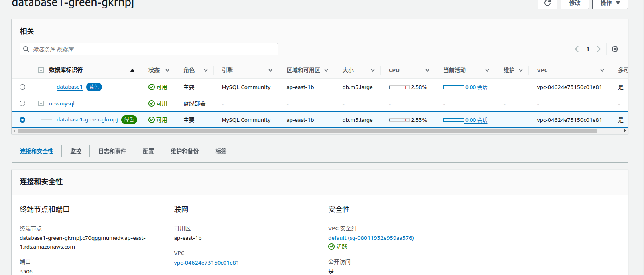
Task: Switch to 日志和事件 tab
Action: pyautogui.click(x=112, y=151)
